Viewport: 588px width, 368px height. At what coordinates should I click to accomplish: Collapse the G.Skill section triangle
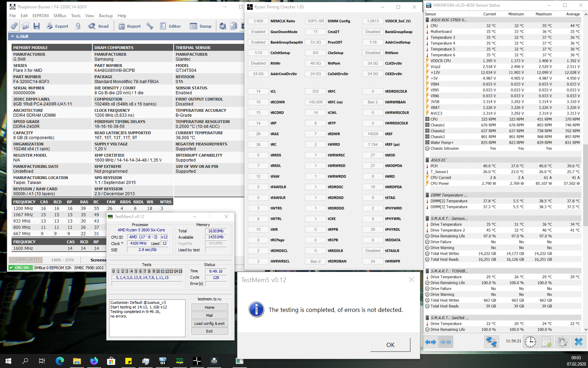point(13,36)
